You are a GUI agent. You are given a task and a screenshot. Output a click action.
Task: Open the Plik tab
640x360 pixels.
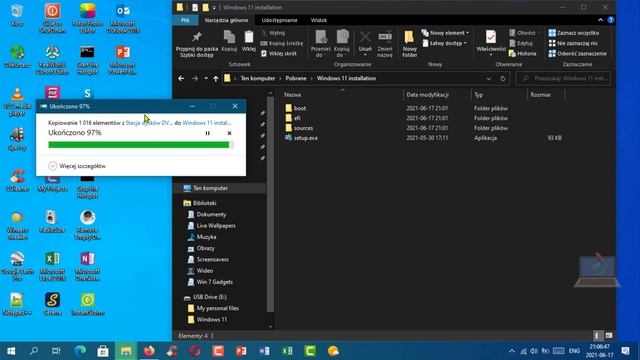(x=185, y=20)
